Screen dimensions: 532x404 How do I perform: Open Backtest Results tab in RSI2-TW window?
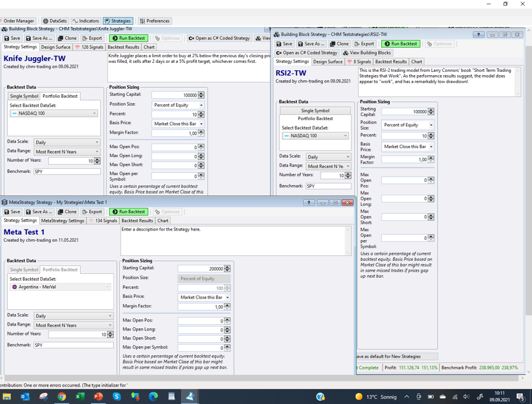391,62
